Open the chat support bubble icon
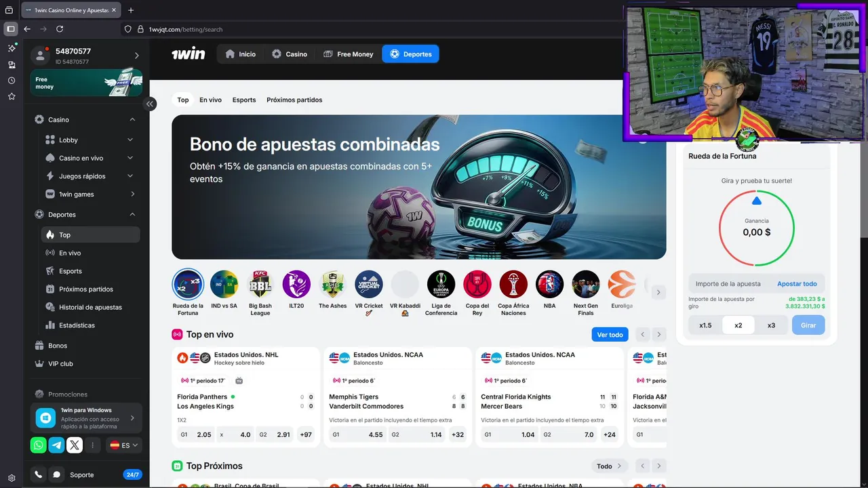Screen dimensions: 868x488 (57, 474)
